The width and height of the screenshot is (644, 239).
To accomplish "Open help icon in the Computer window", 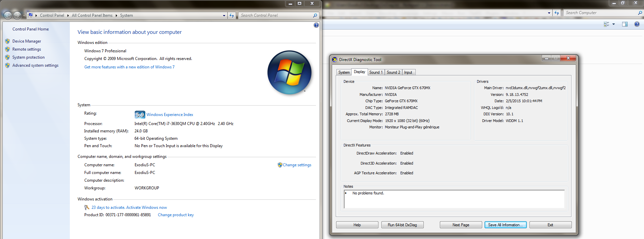I will click(x=637, y=24).
